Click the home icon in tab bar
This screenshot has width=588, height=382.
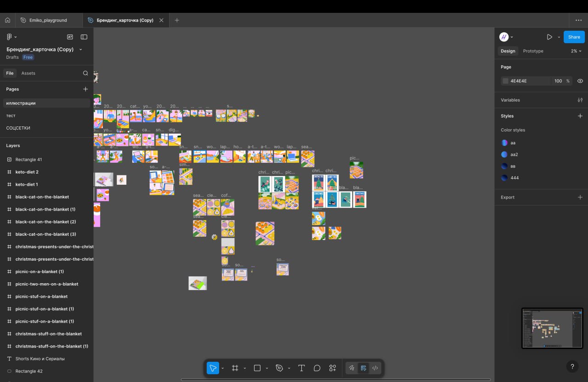(7, 20)
